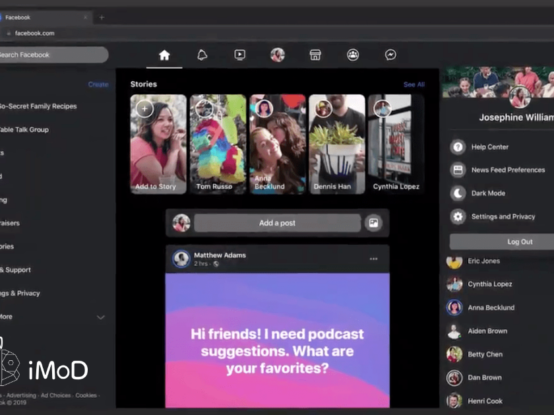The width and height of the screenshot is (554, 415).
Task: Open Dennis Han's story card
Action: [x=337, y=144]
